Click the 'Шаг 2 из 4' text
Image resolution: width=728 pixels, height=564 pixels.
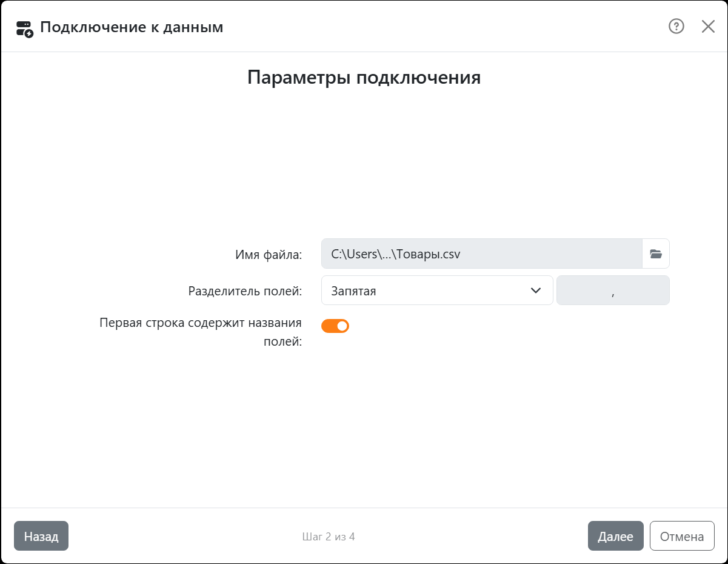tap(329, 537)
